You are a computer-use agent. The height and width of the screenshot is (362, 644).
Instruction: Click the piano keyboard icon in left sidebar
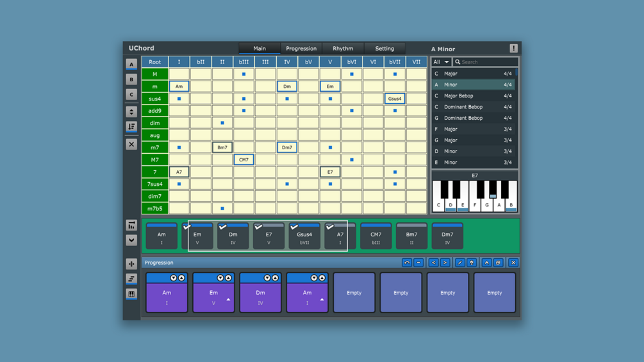click(x=131, y=294)
